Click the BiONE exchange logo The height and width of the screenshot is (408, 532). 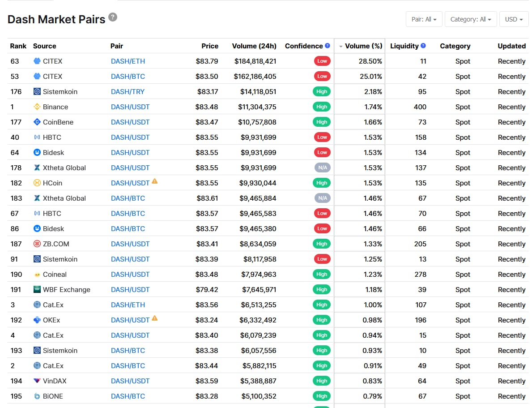click(x=37, y=396)
